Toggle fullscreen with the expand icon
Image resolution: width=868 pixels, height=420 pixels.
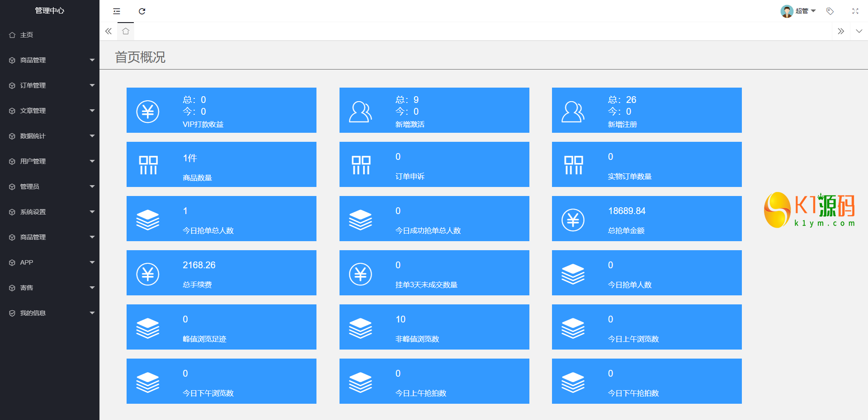click(855, 11)
